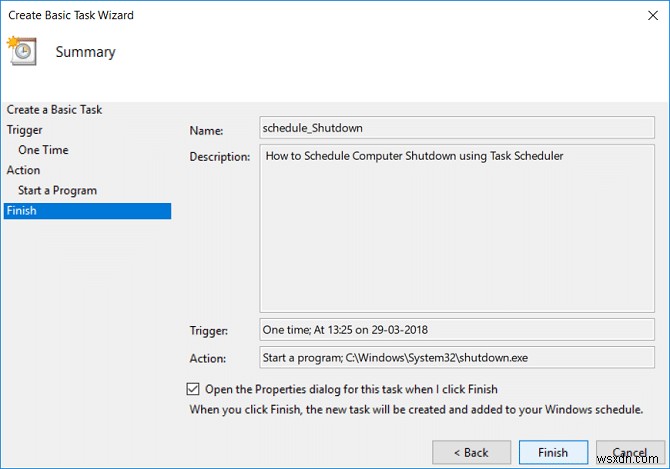This screenshot has height=469, width=670.
Task: Click the Summary heading text
Action: (85, 52)
